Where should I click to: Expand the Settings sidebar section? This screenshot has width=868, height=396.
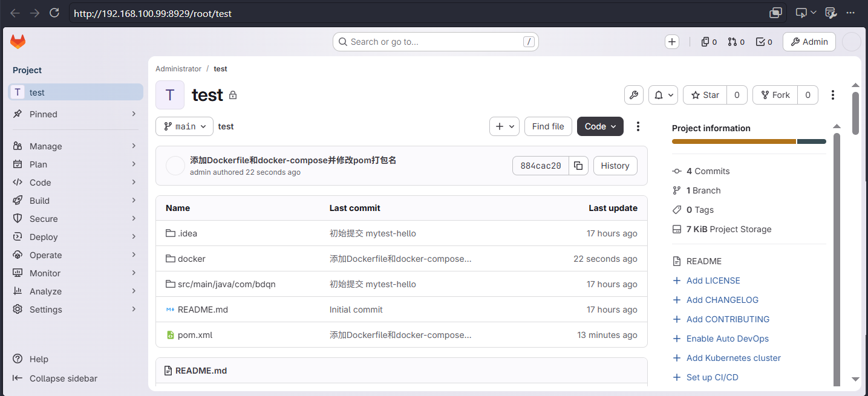(76, 310)
